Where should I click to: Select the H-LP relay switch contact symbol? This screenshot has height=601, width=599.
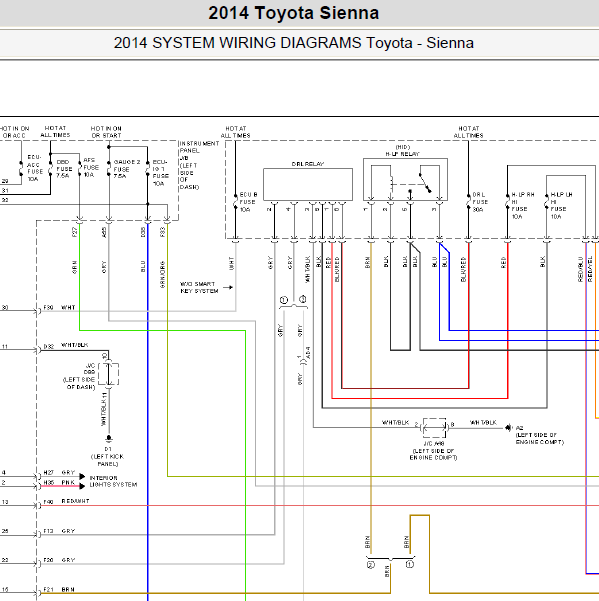(x=425, y=182)
